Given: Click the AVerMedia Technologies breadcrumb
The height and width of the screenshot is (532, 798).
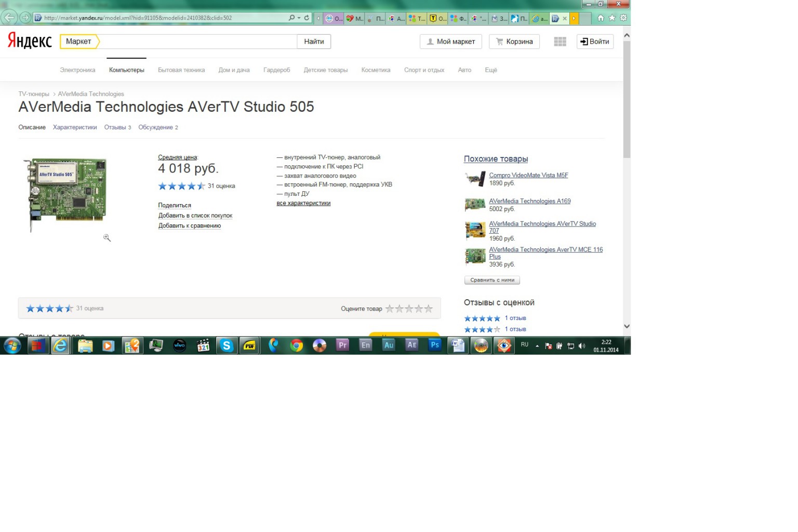Looking at the screenshot, I should coord(91,94).
